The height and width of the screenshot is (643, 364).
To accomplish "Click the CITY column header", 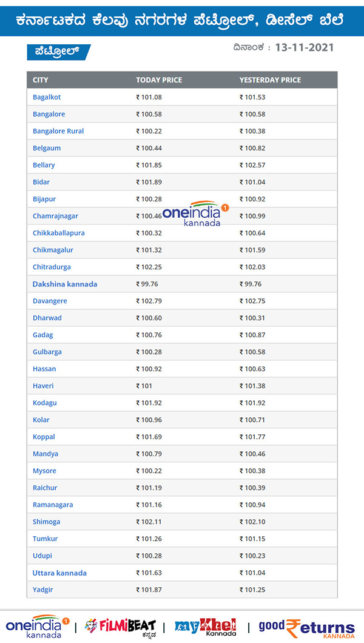I will point(41,80).
